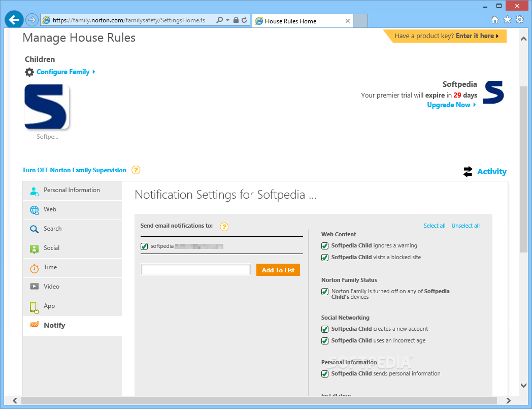Click the App mobile device icon

click(x=34, y=307)
